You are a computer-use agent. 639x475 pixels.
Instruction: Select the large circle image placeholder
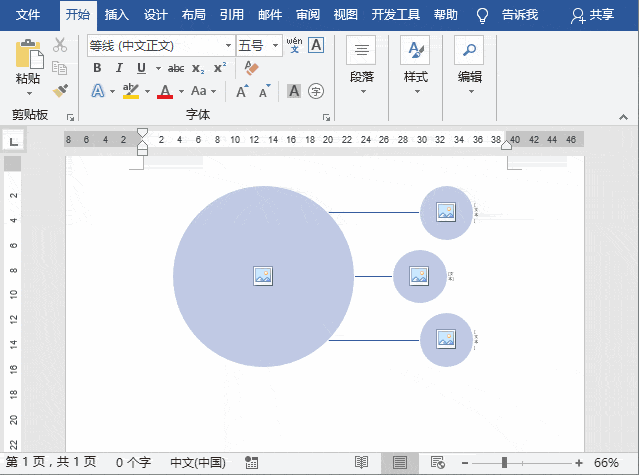click(x=263, y=276)
